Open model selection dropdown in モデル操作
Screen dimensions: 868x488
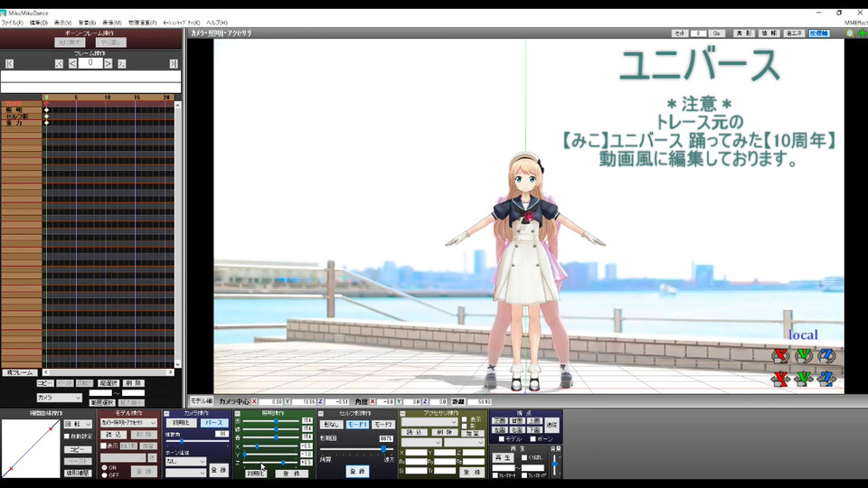128,423
